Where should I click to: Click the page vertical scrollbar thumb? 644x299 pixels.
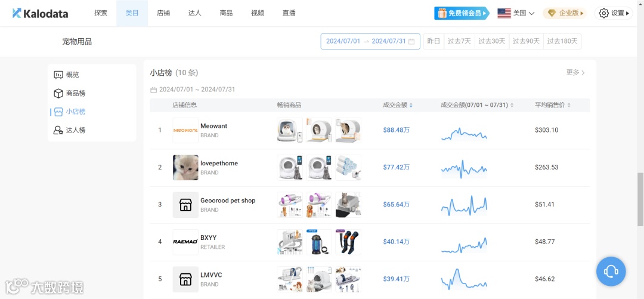point(640,199)
